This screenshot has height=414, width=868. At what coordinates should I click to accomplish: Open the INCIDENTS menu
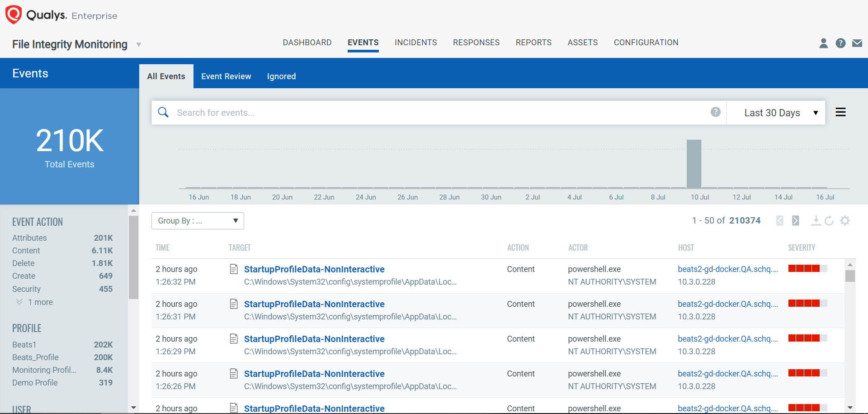(x=415, y=43)
